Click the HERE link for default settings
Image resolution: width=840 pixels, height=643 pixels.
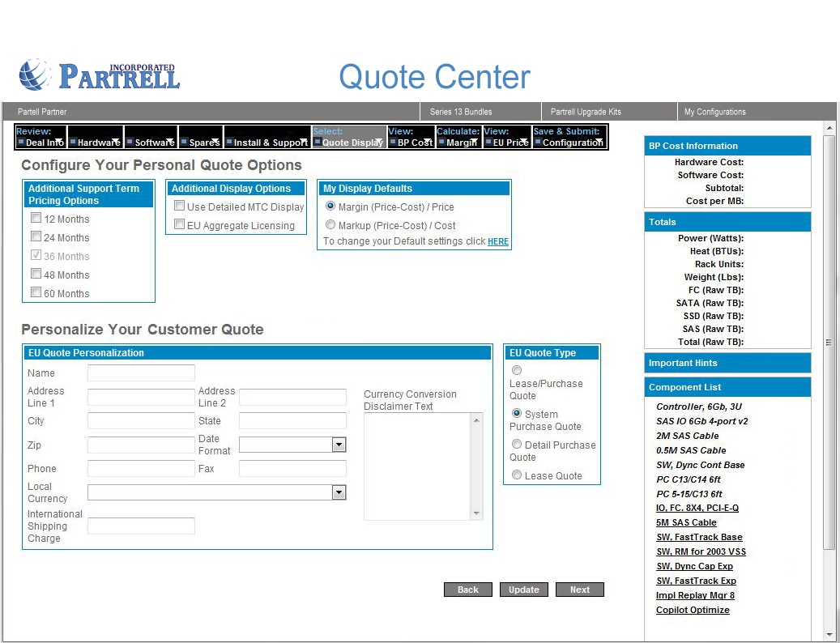point(497,241)
